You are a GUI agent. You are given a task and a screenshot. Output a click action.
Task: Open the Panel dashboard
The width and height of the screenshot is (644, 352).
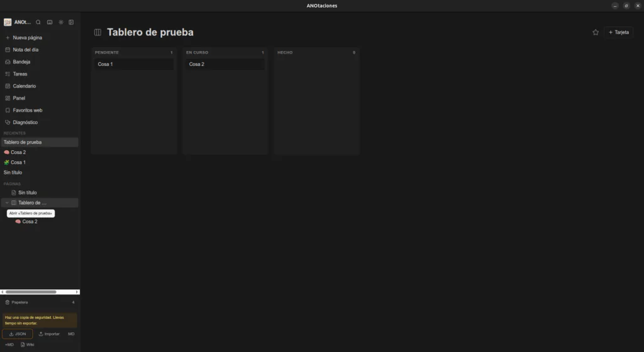point(40,98)
